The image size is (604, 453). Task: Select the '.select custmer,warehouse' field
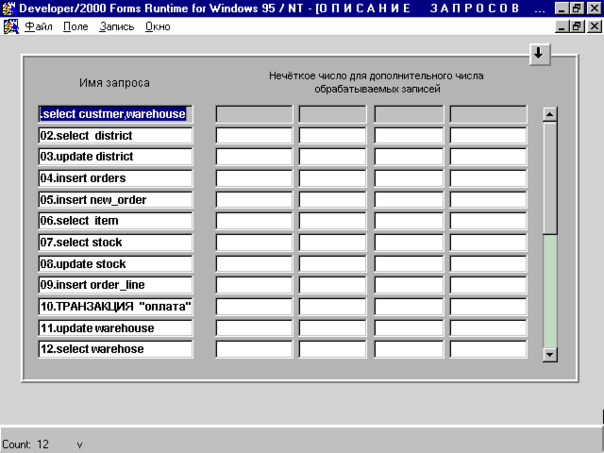point(116,114)
